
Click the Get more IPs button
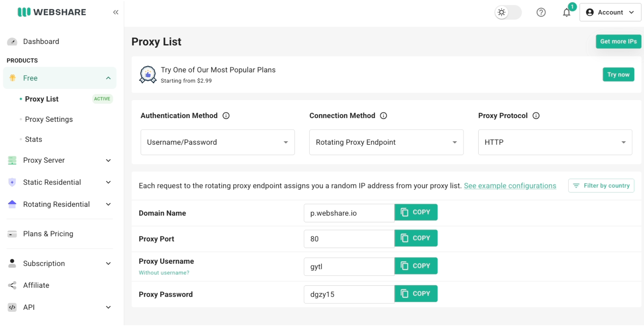pyautogui.click(x=618, y=42)
